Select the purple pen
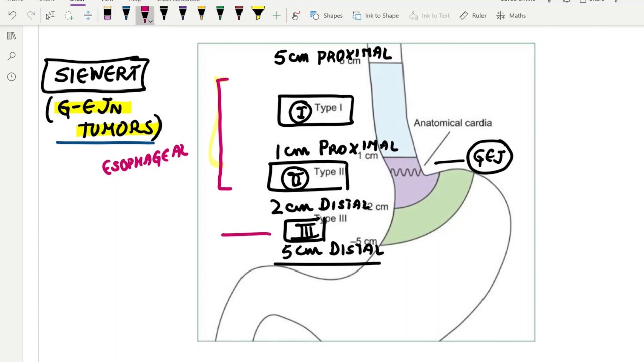 pyautogui.click(x=183, y=15)
